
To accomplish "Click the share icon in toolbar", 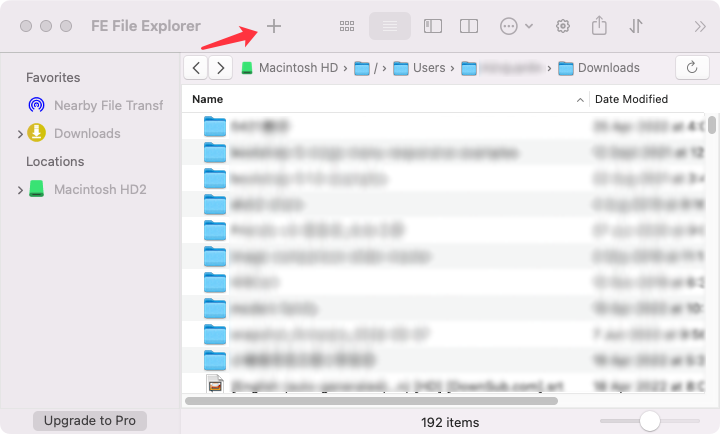I will pos(599,26).
